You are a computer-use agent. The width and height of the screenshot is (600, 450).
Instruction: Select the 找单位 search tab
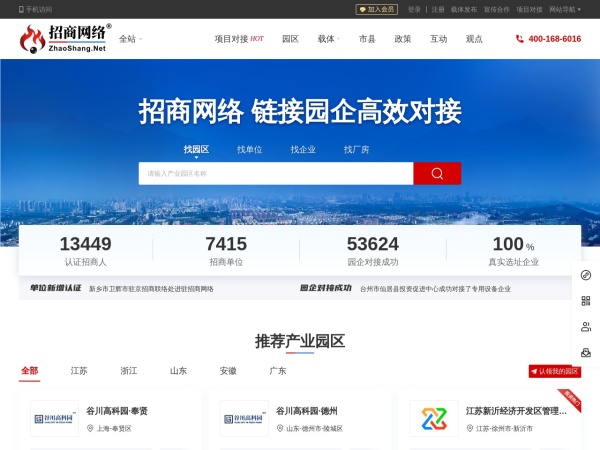pos(249,149)
